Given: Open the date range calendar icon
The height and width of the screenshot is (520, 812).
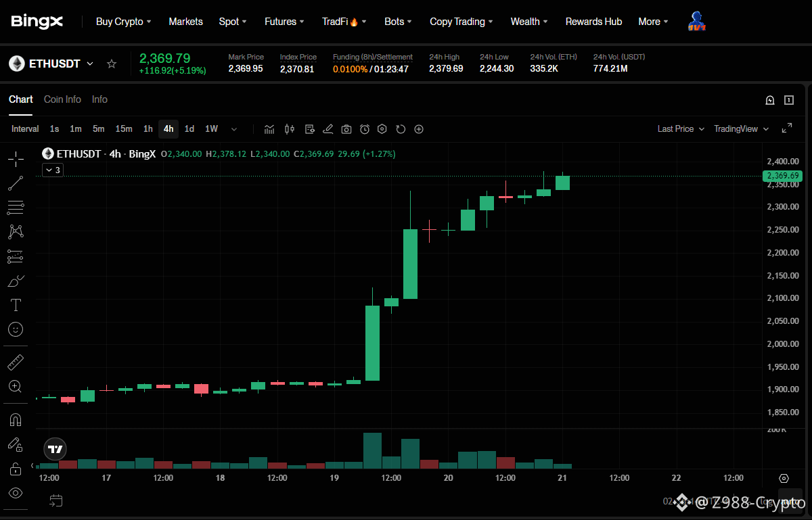Looking at the screenshot, I should point(55,500).
